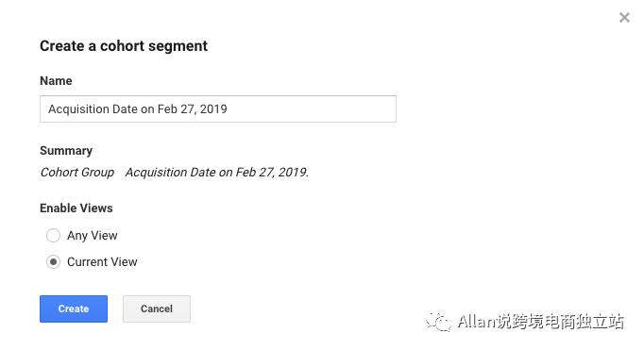Click the Allan watermark text
This screenshot has width=644, height=350.
click(x=540, y=322)
